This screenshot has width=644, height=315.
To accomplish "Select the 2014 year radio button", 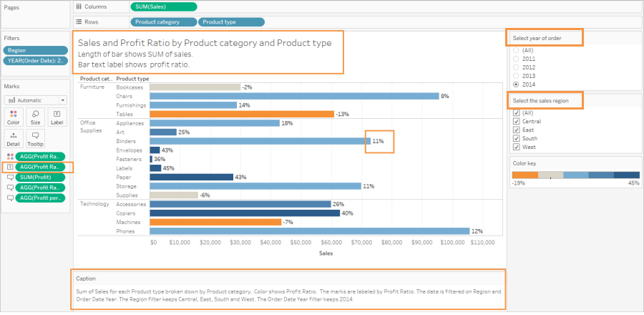I will 516,84.
